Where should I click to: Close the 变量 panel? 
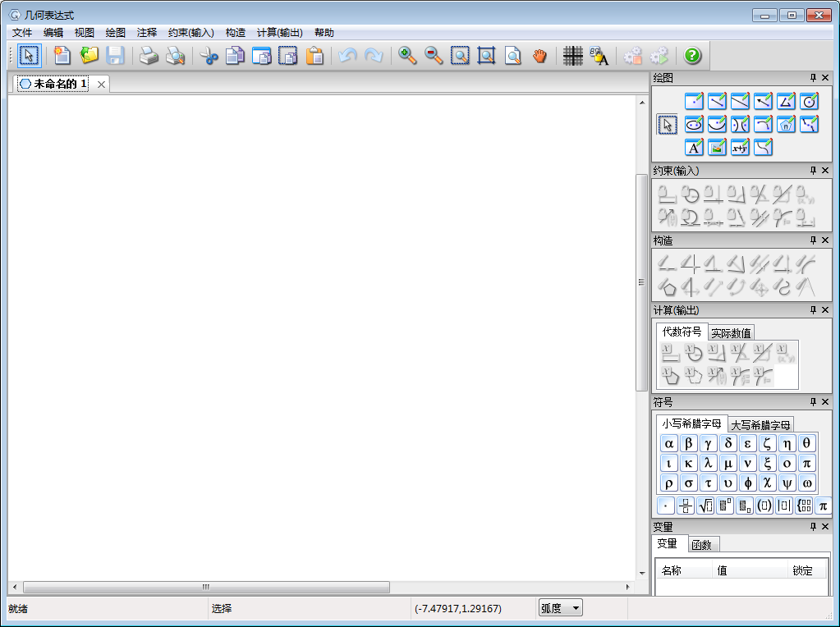click(x=825, y=526)
